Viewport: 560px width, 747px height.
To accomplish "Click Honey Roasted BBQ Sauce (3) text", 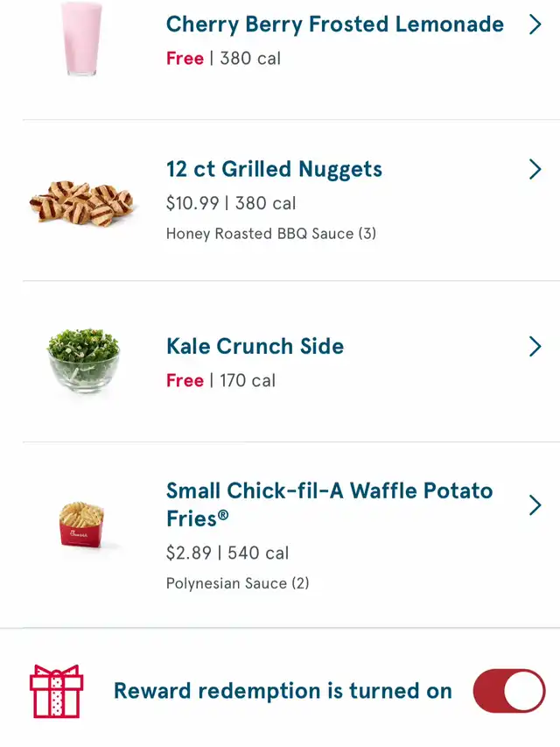I will click(x=271, y=234).
